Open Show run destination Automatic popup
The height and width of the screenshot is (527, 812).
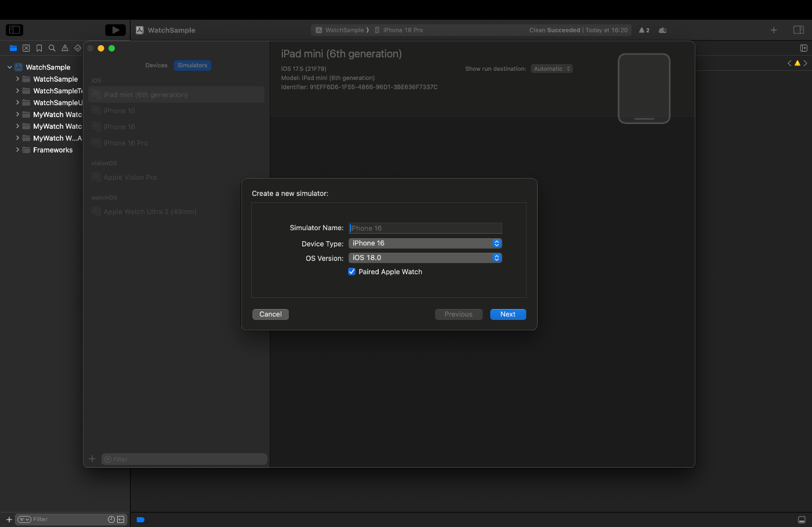tap(552, 68)
